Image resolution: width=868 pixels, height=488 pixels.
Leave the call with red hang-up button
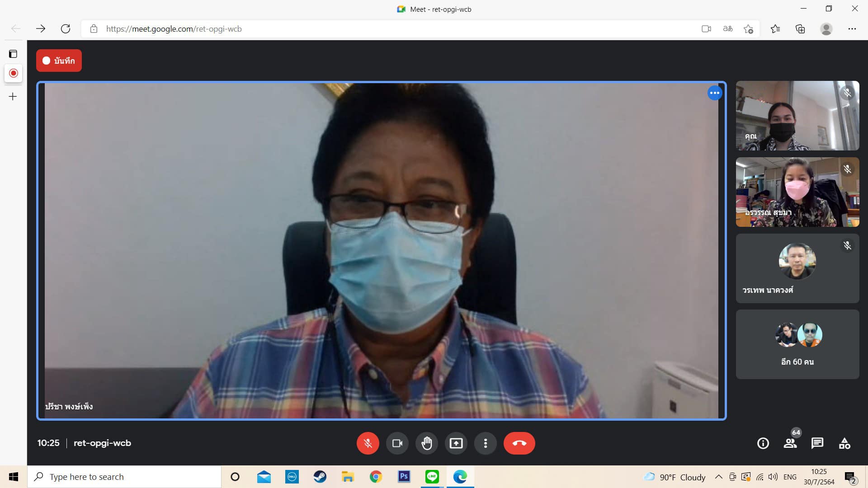pos(519,443)
